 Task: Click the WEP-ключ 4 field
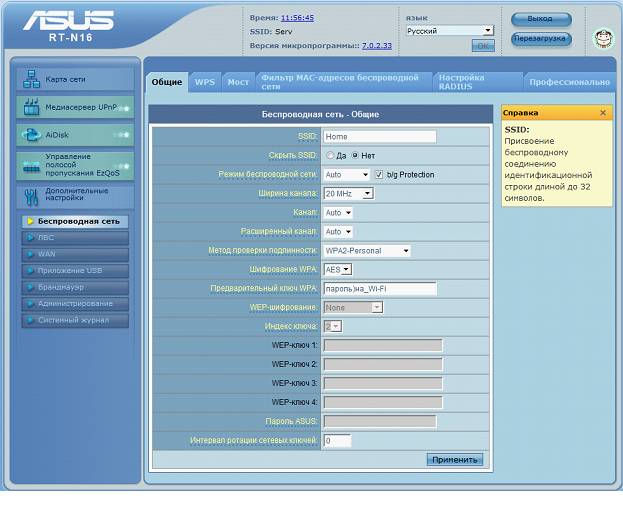click(x=383, y=403)
